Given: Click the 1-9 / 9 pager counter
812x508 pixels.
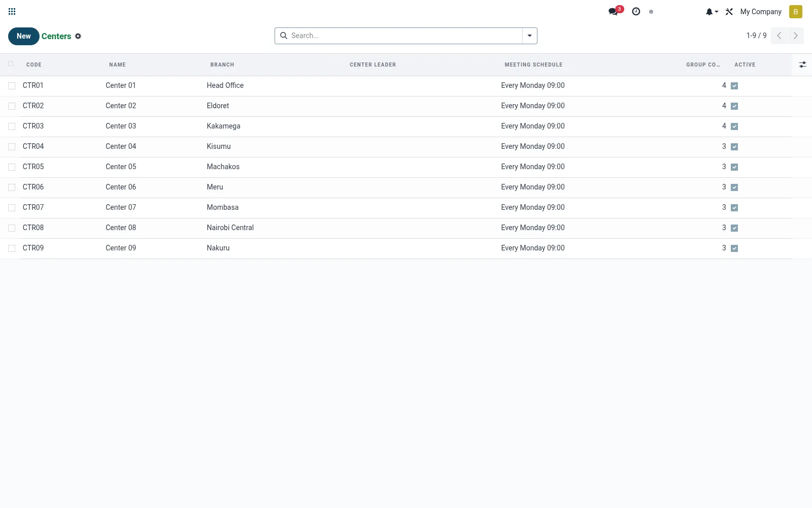Looking at the screenshot, I should pos(756,36).
